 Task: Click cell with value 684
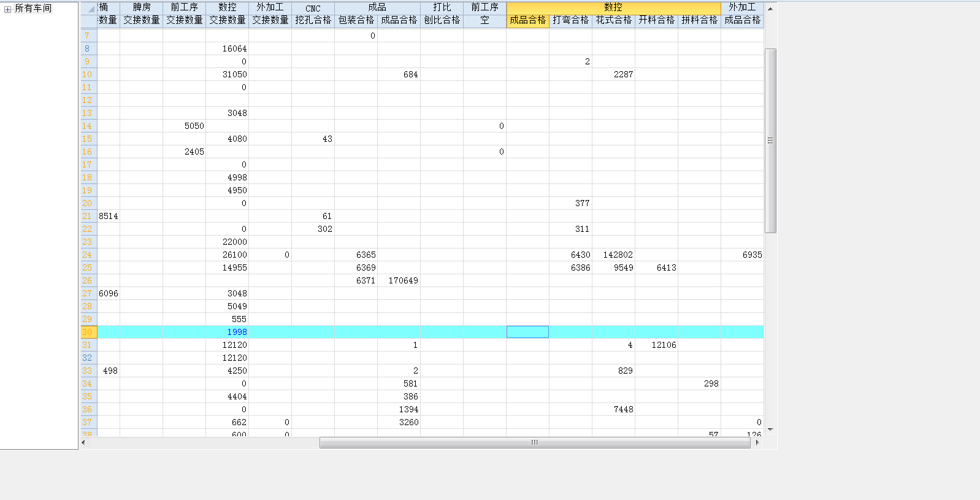(399, 74)
